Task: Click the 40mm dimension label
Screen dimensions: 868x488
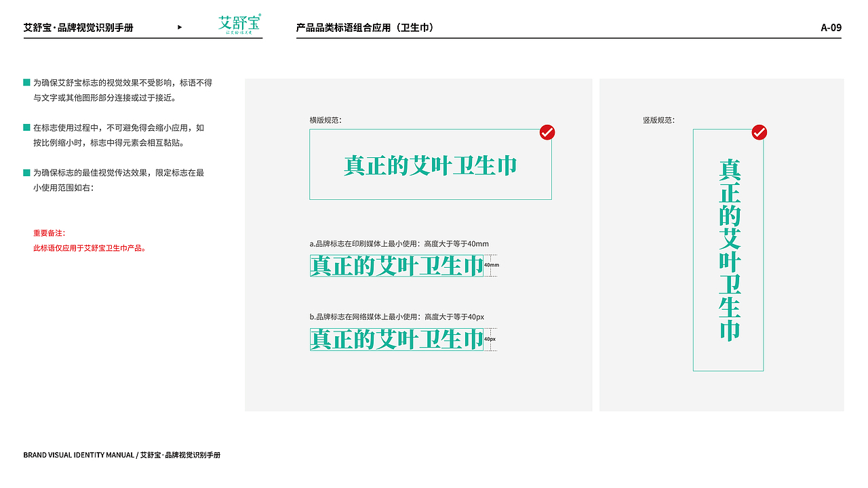Action: click(492, 265)
